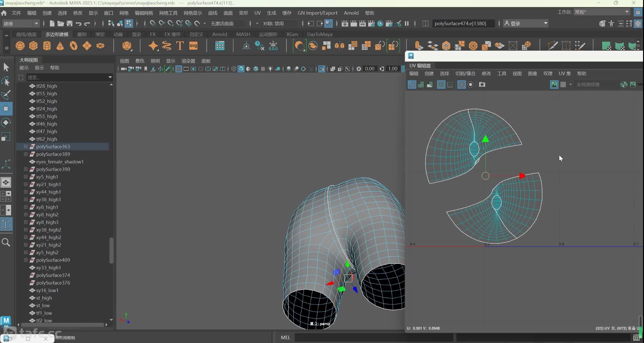Screen dimensions: 644x343
Task: Click the new scene icon
Action: (52, 24)
